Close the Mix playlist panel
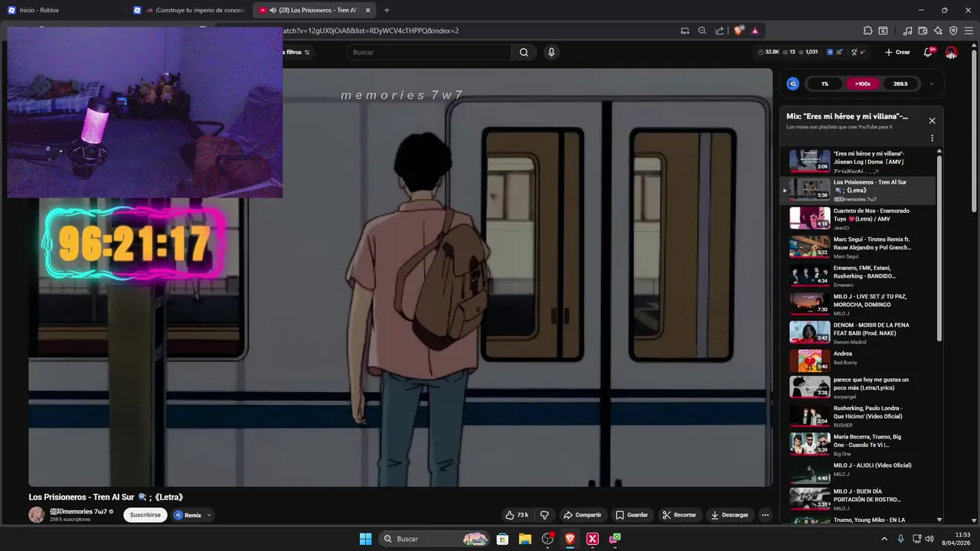The width and height of the screenshot is (980, 551). (932, 120)
